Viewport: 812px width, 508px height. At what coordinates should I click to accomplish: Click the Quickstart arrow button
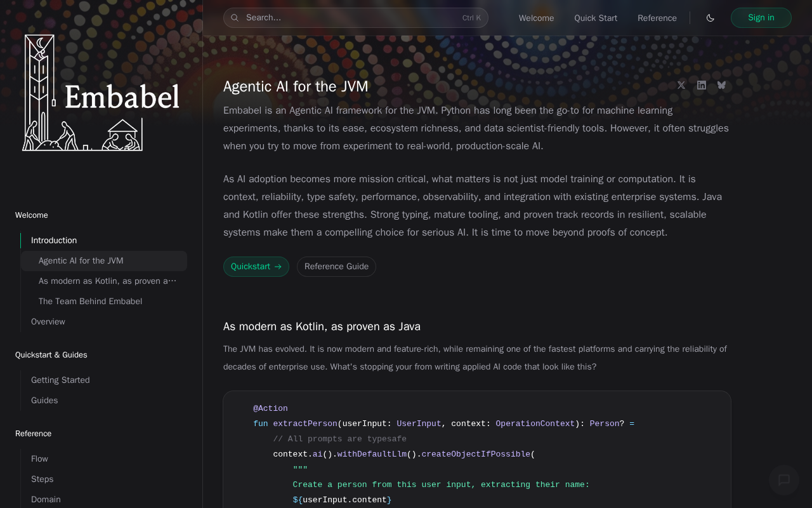point(256,267)
